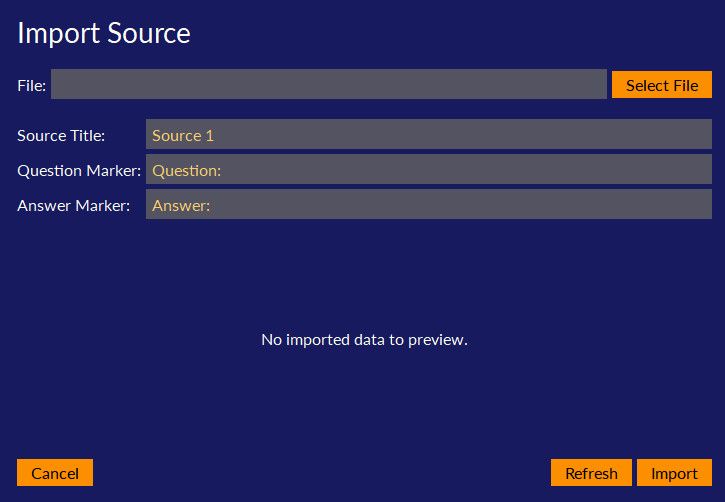Click the 'Source Title:' label
Viewport: 725px width, 502px height.
click(x=61, y=135)
